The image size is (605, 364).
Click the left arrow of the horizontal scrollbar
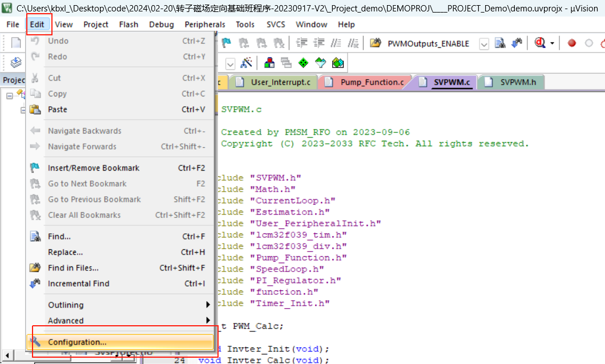7,355
